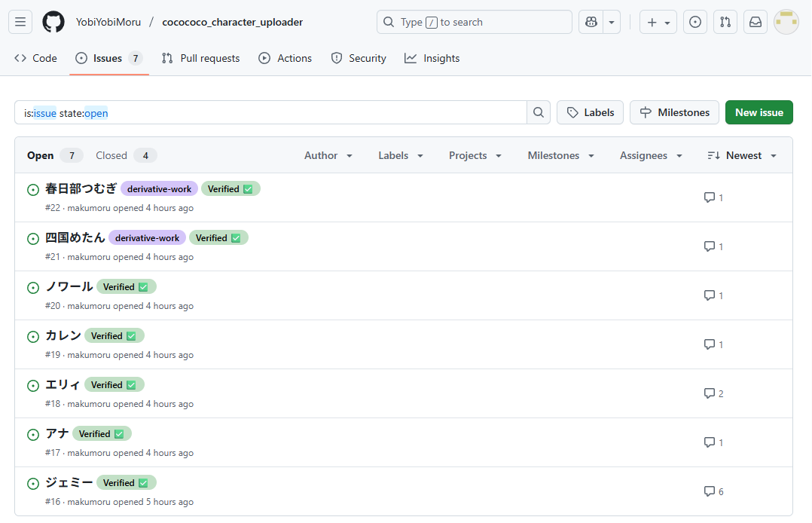Click the New issue button
Image resolution: width=812 pixels, height=523 pixels.
[x=759, y=112]
